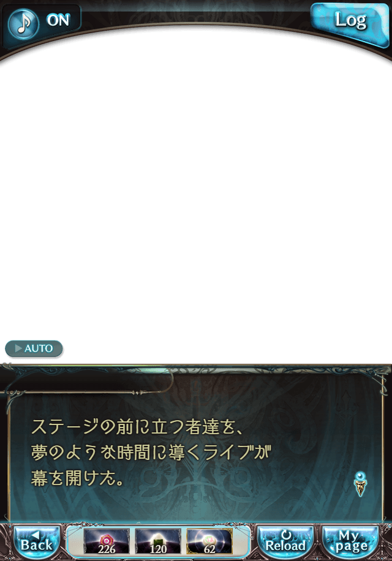Image resolution: width=392 pixels, height=561 pixels.
Task: Click the final dialogue line 幕を開けた。
Action: (x=78, y=478)
